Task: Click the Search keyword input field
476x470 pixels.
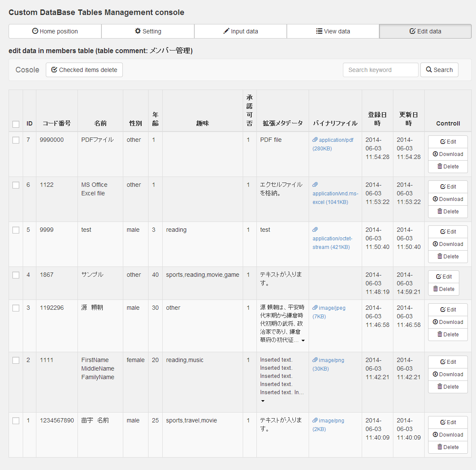Action: [380, 70]
